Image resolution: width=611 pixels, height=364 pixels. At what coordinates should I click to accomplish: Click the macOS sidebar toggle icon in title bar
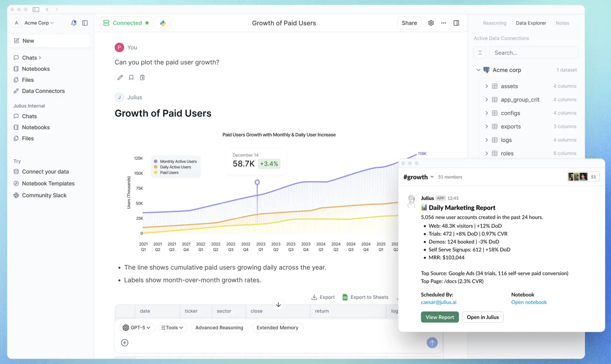36,9
